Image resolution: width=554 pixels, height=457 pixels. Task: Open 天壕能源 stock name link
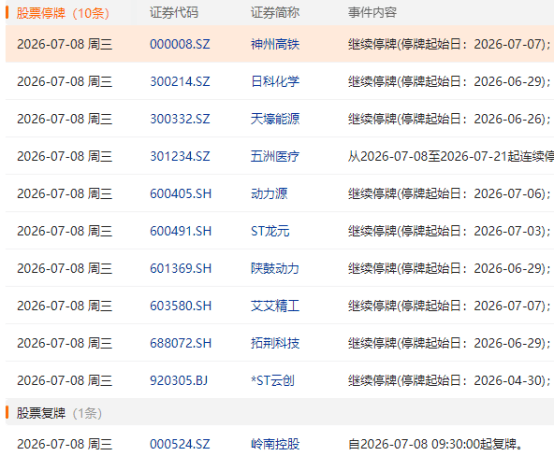click(x=275, y=119)
